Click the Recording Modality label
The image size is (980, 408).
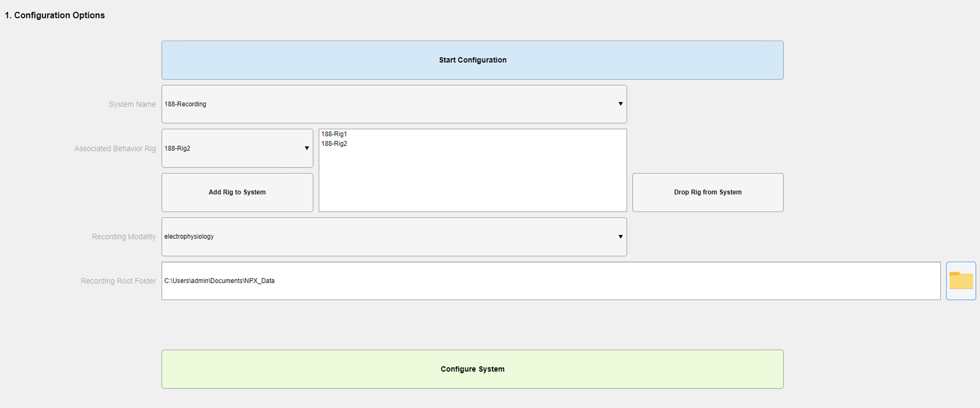pyautogui.click(x=124, y=237)
